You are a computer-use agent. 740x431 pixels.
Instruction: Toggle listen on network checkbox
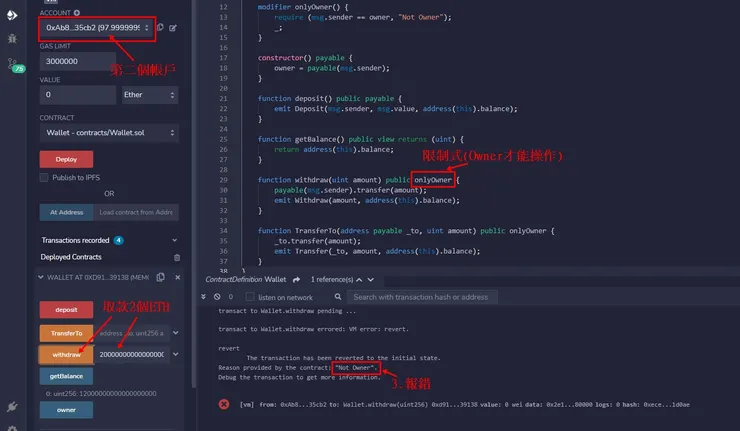tap(250, 296)
